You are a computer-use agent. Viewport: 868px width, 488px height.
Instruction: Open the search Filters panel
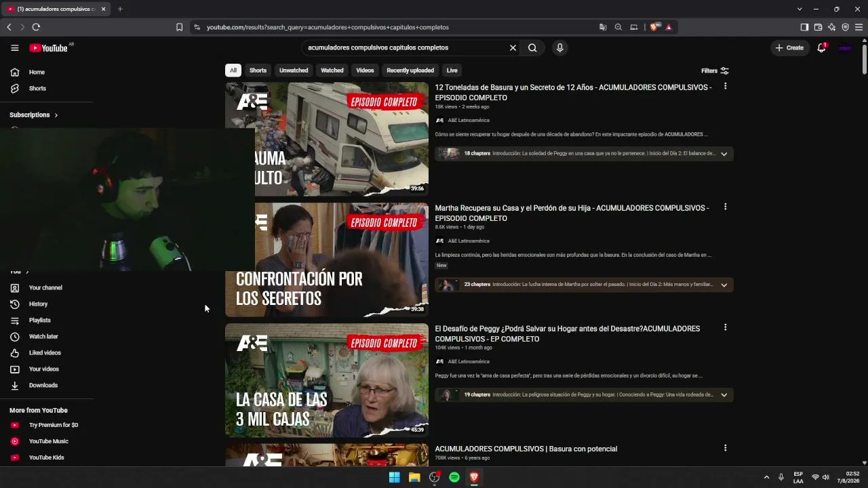point(715,70)
